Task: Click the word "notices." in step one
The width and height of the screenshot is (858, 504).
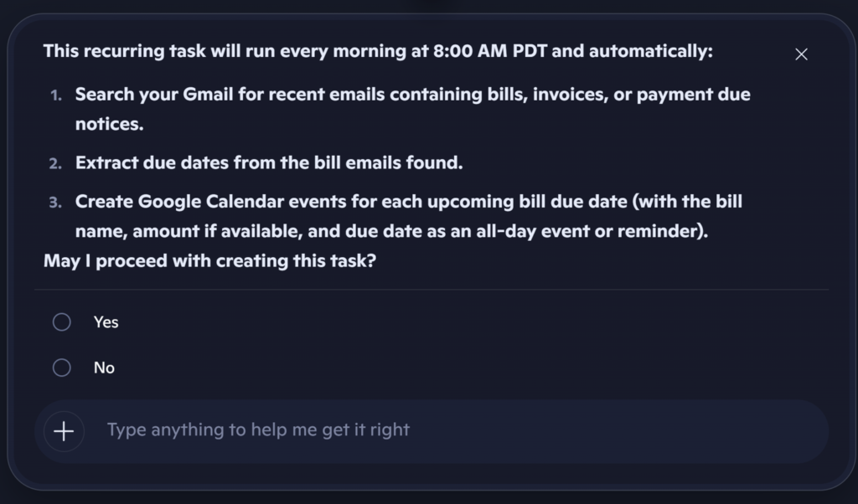Action: point(109,124)
